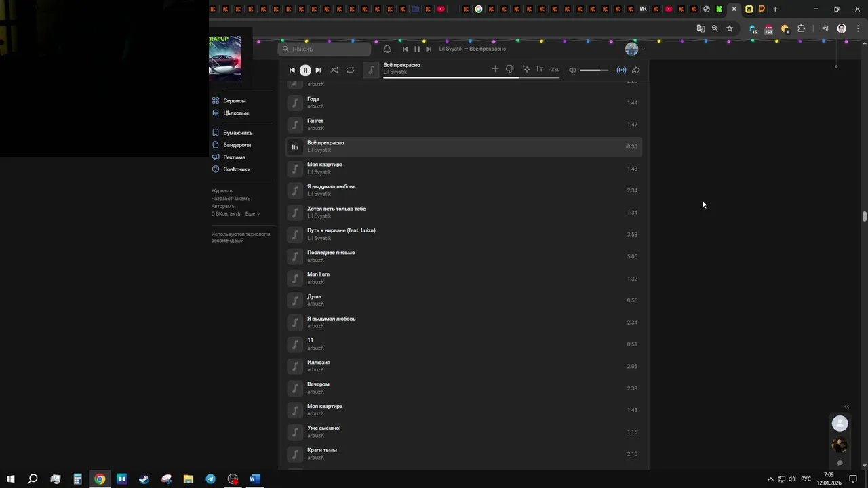This screenshot has height=488, width=868.
Task: Open a new Chrome tab
Action: (775, 9)
